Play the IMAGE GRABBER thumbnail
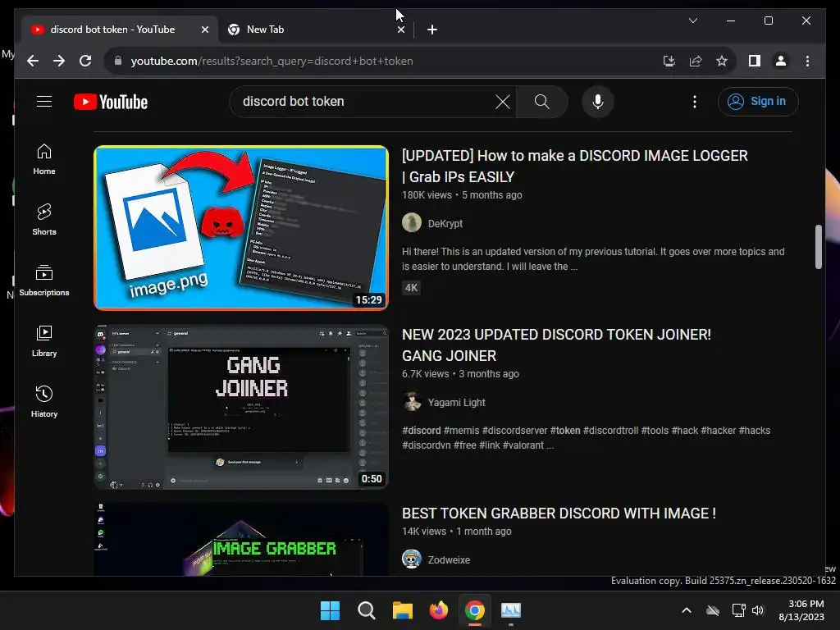Viewport: 840px width, 630px height. click(241, 539)
